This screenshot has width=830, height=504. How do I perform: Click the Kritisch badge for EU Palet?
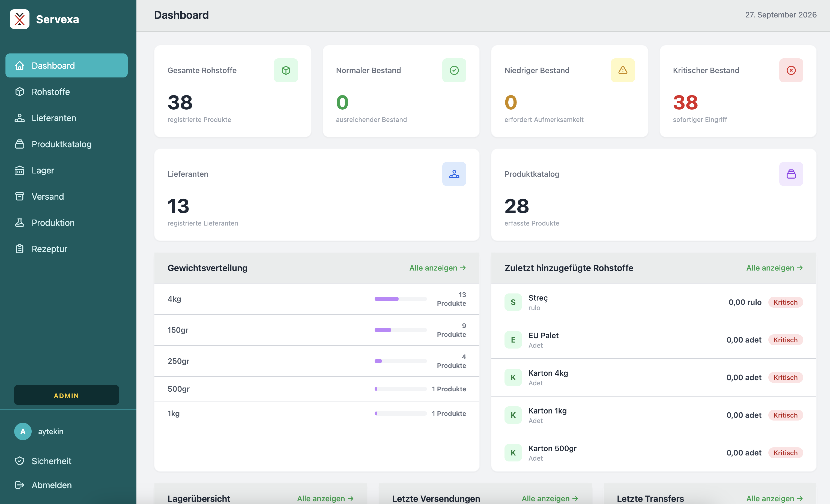[786, 340]
